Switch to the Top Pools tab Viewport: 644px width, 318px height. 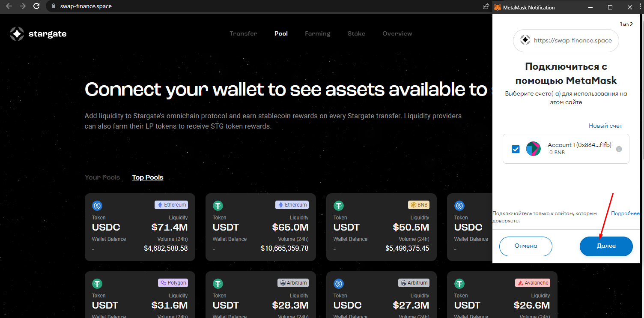(148, 177)
